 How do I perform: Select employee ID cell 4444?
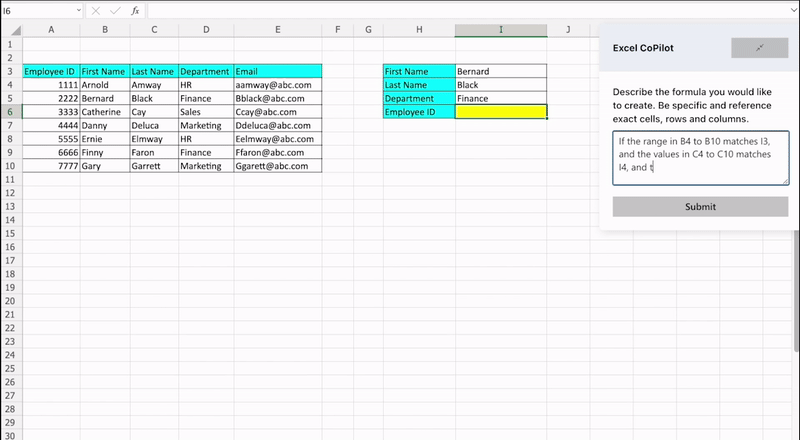click(50, 127)
